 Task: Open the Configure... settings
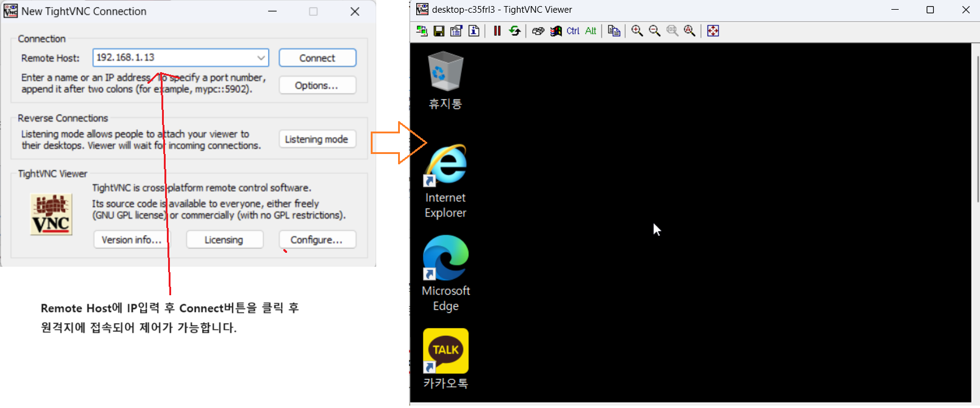(x=317, y=239)
